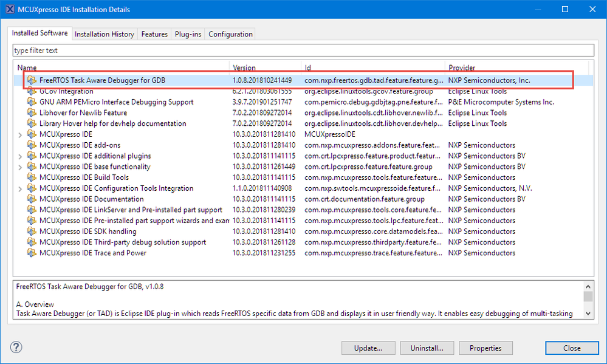Click the MCUXpresso IDE Trace and Power icon
Image resolution: width=607 pixels, height=364 pixels.
[32, 253]
